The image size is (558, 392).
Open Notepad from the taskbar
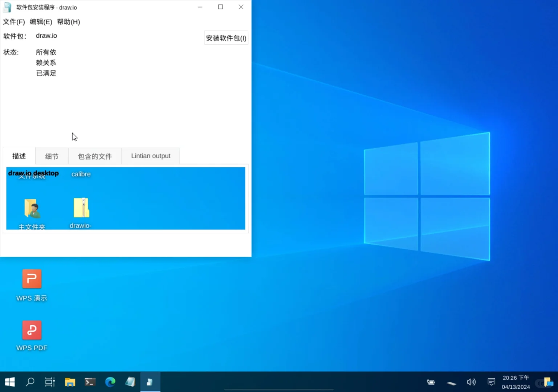pyautogui.click(x=130, y=382)
